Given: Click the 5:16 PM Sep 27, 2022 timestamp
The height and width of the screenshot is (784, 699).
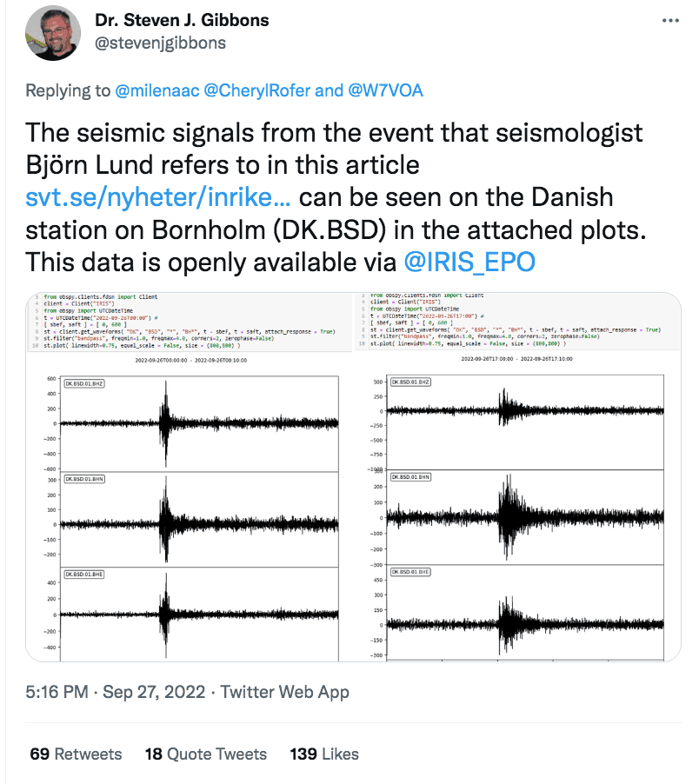Looking at the screenshot, I should (115, 692).
